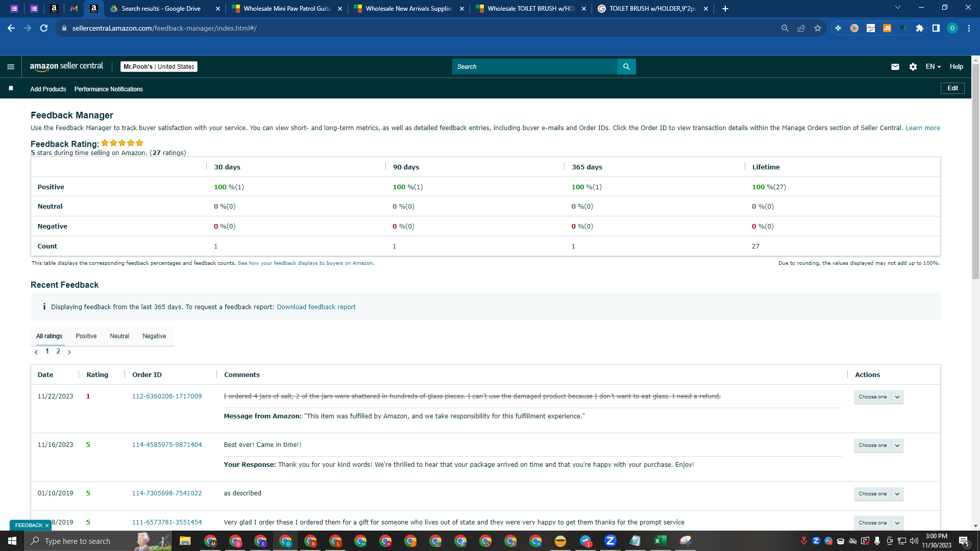Share this page icon in address bar
This screenshot has height=551, width=980.
point(801,28)
